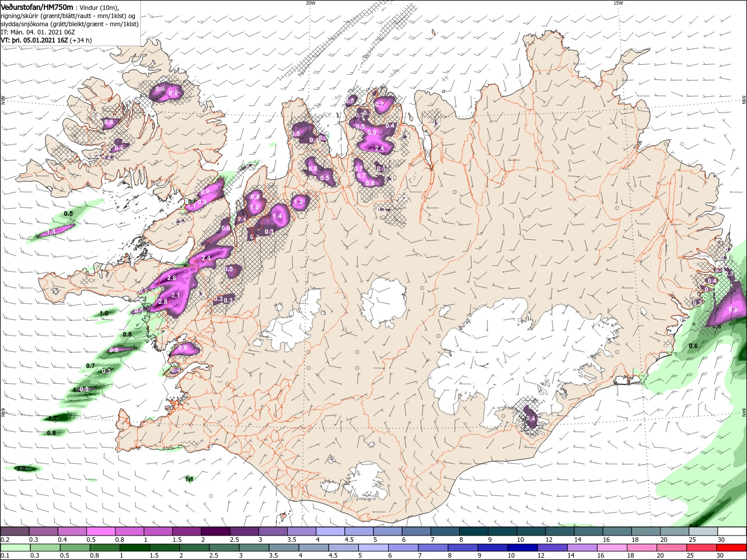Click the Veðurstofan/HM750m title text

pyautogui.click(x=37, y=6)
